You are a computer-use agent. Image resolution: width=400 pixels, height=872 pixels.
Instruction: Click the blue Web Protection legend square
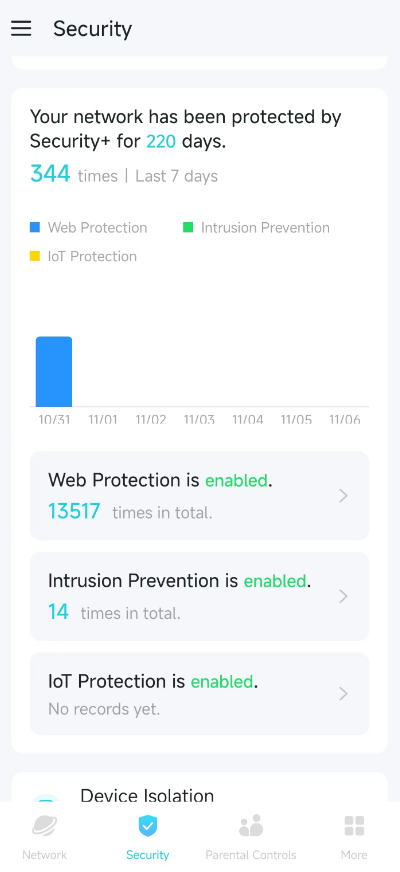[x=35, y=227]
